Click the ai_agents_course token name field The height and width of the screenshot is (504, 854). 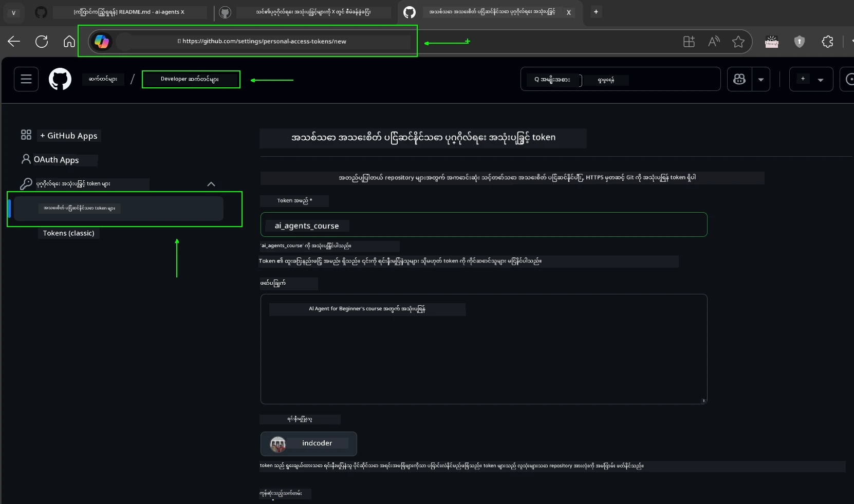point(483,225)
